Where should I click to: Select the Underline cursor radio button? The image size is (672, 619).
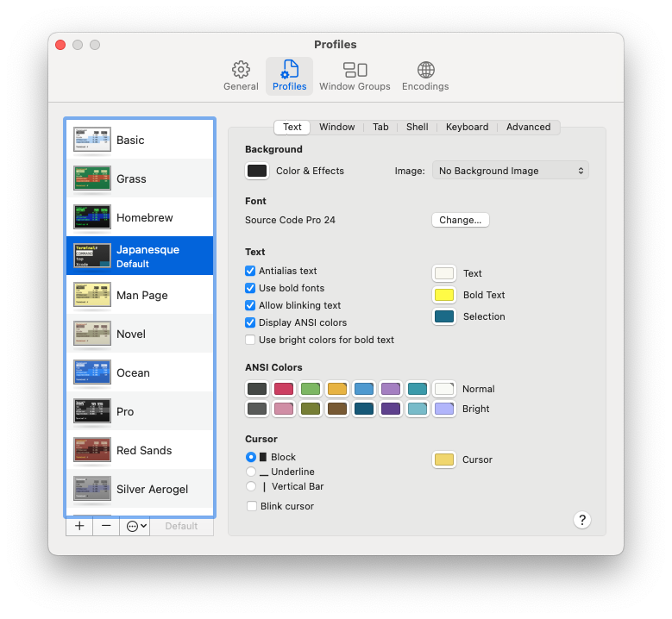[251, 472]
